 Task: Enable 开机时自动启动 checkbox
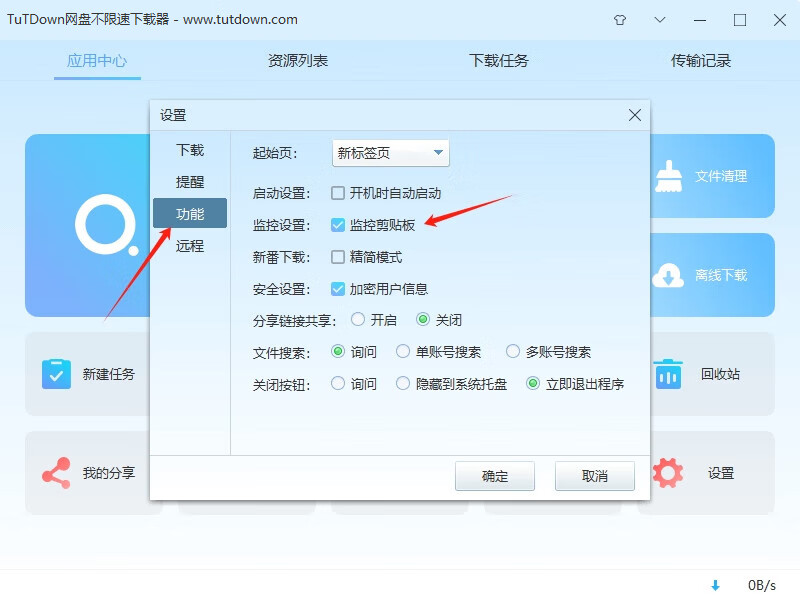338,193
